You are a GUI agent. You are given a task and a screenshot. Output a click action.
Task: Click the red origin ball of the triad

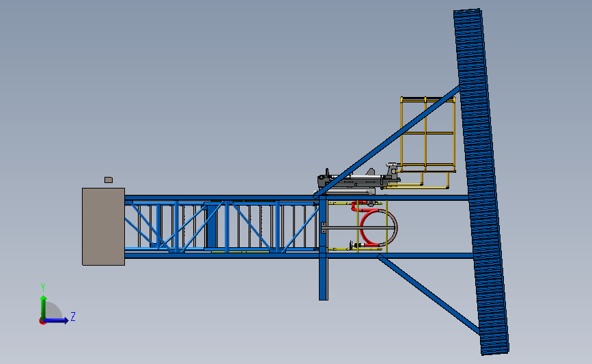pyautogui.click(x=42, y=322)
